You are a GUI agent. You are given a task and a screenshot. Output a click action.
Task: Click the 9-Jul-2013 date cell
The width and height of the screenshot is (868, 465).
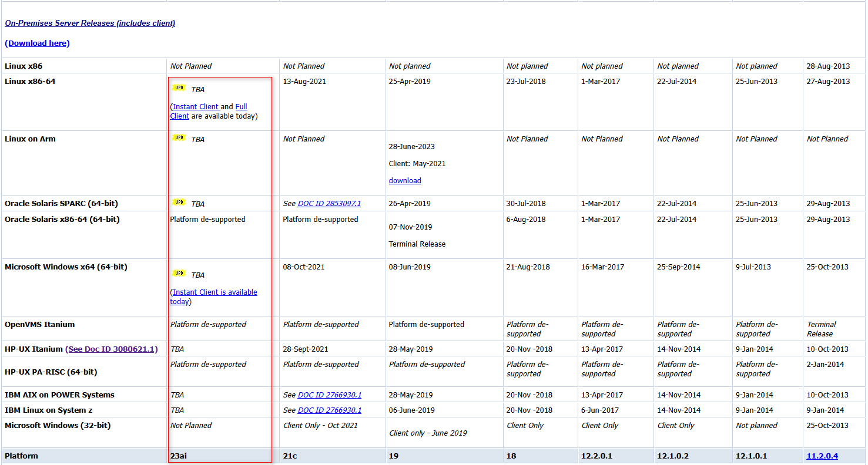tap(754, 267)
